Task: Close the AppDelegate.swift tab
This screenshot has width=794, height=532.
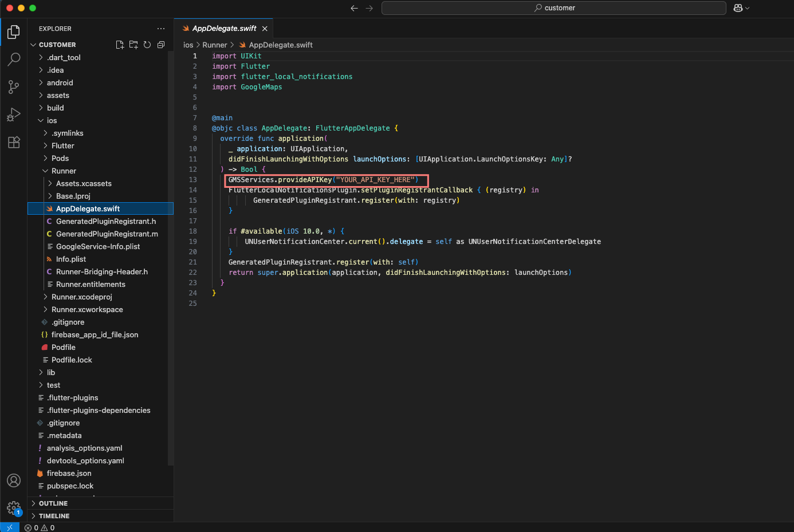Action: click(265, 29)
